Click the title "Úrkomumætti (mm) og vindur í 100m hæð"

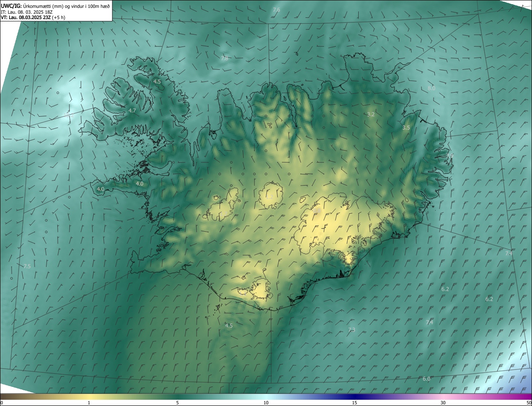click(x=66, y=6)
